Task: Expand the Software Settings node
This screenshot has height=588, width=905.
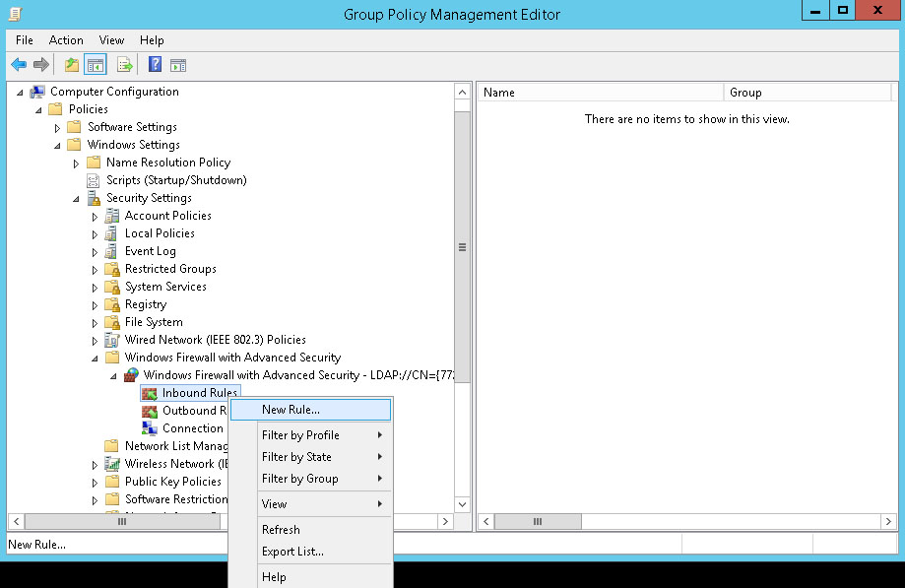Action: point(58,128)
